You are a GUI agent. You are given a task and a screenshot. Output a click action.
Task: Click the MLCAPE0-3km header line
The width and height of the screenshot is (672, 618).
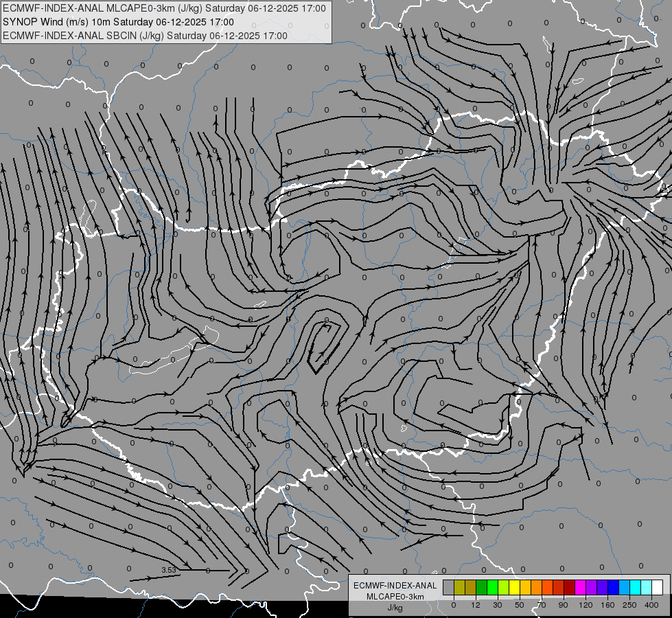164,8
